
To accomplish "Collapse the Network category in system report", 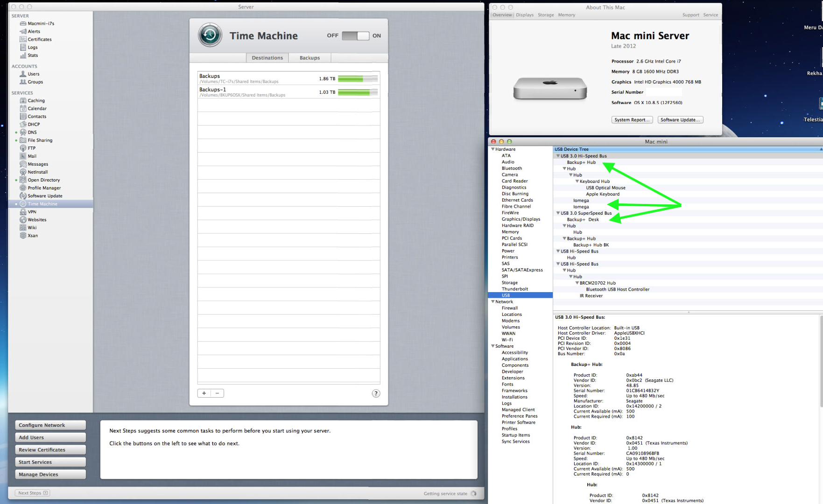I will coord(492,301).
